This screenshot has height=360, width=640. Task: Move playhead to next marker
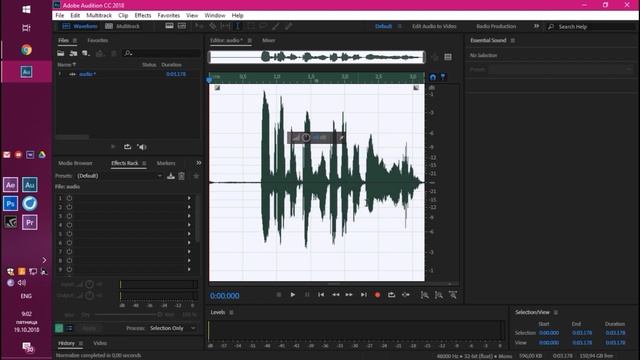pos(363,295)
